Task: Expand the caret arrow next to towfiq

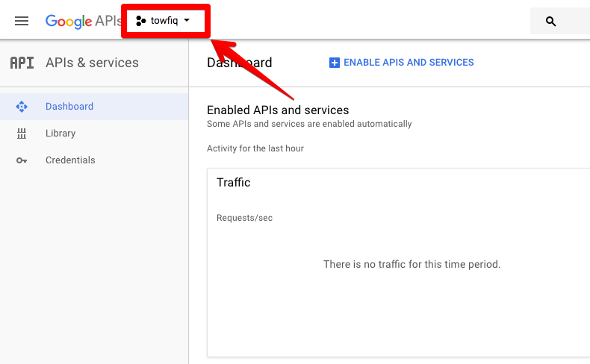Action: click(x=187, y=21)
